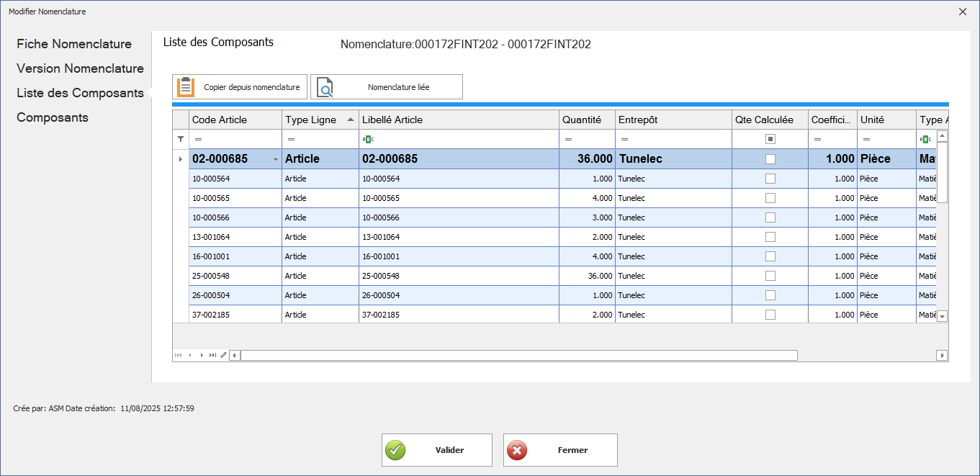Toggle the Qte Calculée filter row checkbox

pyautogui.click(x=770, y=139)
